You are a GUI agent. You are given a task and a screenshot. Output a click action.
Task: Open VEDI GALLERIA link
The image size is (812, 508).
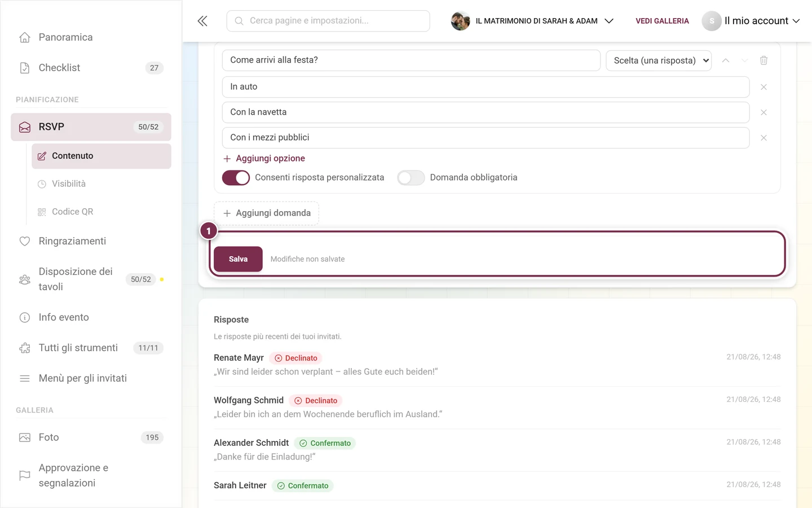point(662,21)
